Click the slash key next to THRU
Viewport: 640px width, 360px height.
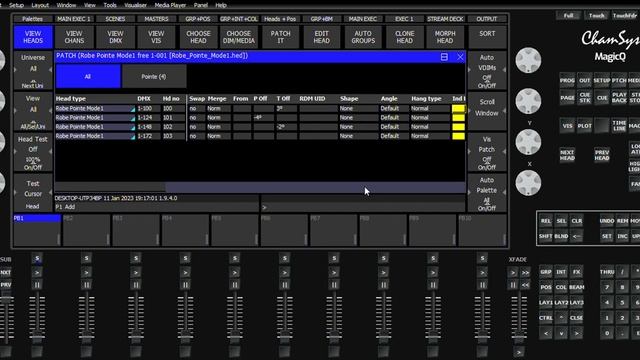tap(622, 271)
